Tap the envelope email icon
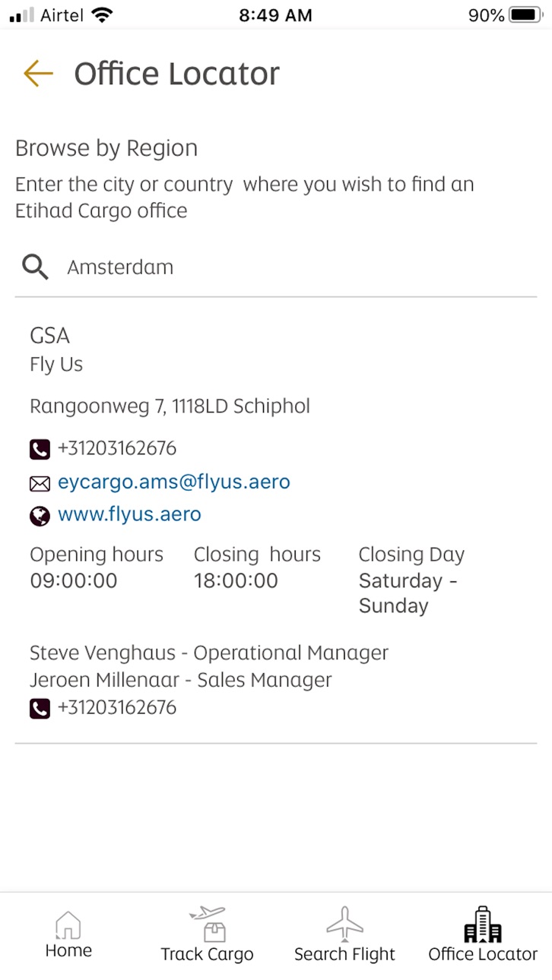The width and height of the screenshot is (552, 980). coord(40,483)
